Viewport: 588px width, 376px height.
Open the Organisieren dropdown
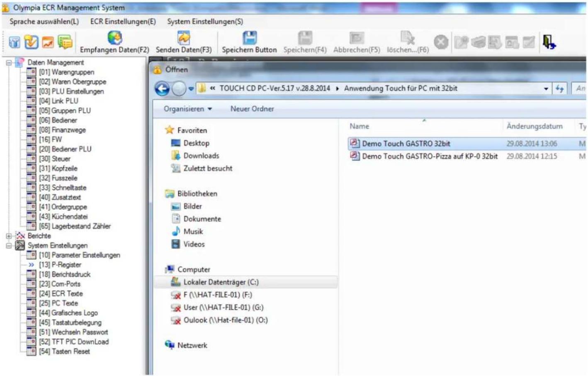click(x=188, y=109)
